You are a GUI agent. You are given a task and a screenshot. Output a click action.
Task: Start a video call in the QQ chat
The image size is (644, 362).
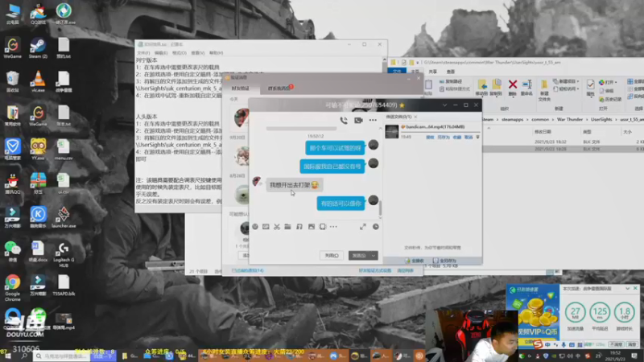click(358, 120)
